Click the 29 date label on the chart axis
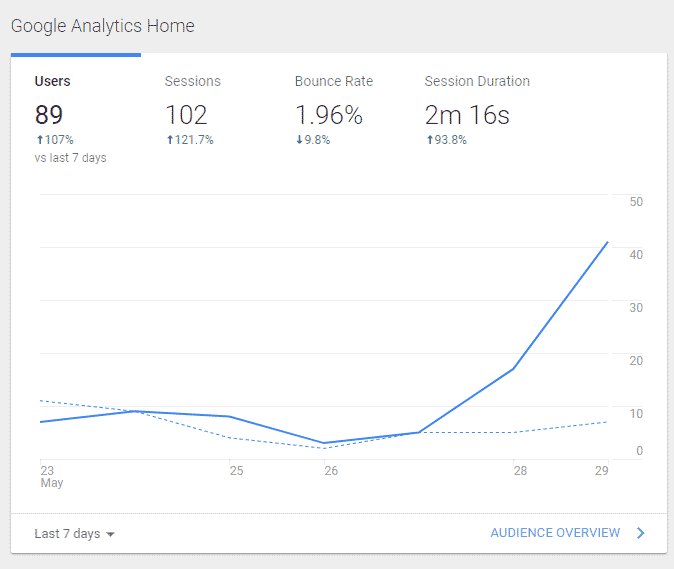Screen dimensions: 674x569 602,471
